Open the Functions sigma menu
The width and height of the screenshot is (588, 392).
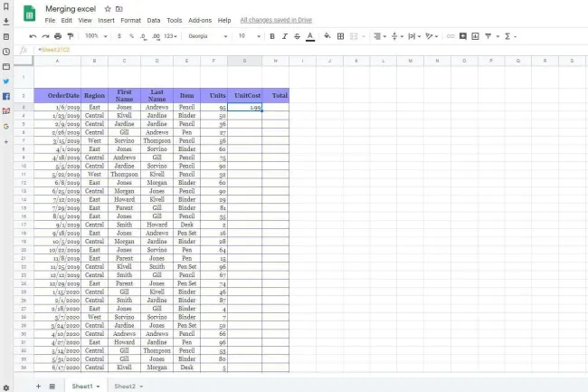tap(510, 36)
